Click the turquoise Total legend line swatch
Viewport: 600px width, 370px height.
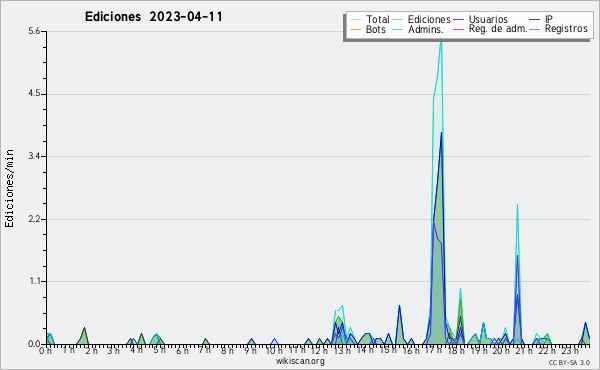pyautogui.click(x=355, y=20)
